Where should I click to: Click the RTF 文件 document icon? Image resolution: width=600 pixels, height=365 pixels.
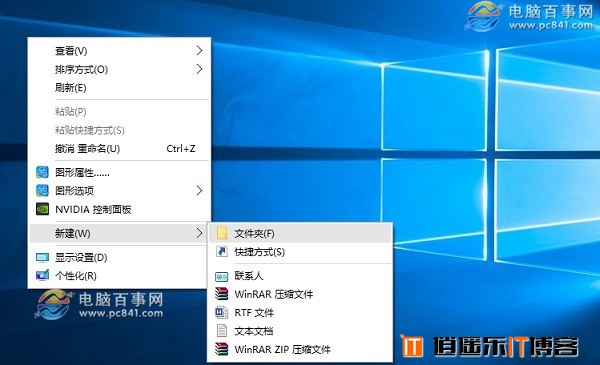222,313
